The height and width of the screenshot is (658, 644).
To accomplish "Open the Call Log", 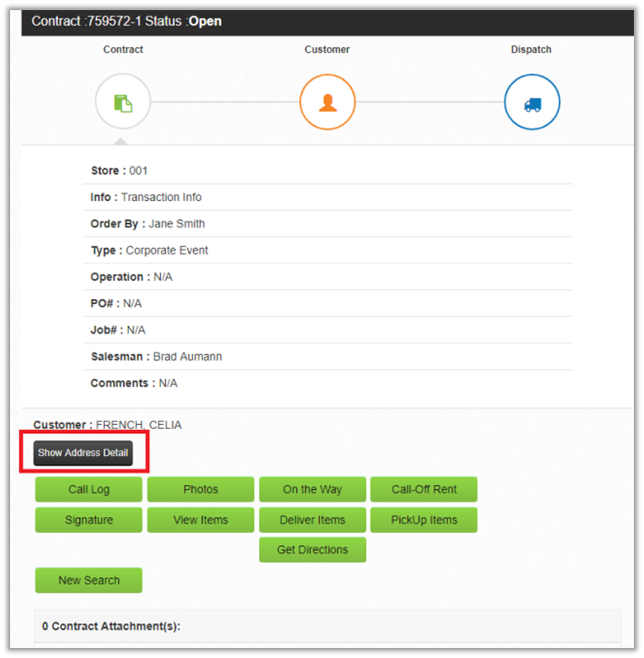I will click(x=89, y=490).
